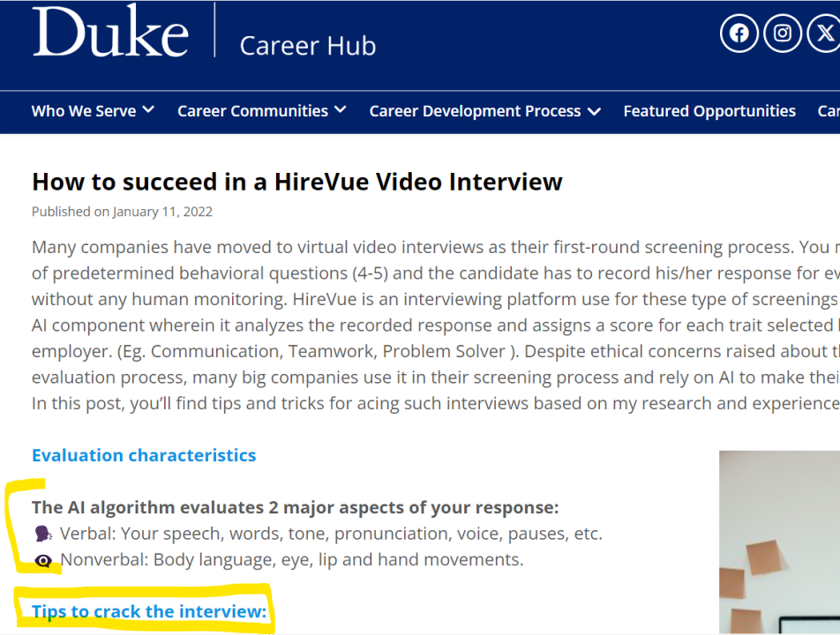
Task: Open the Who We Serve menu
Action: click(84, 111)
